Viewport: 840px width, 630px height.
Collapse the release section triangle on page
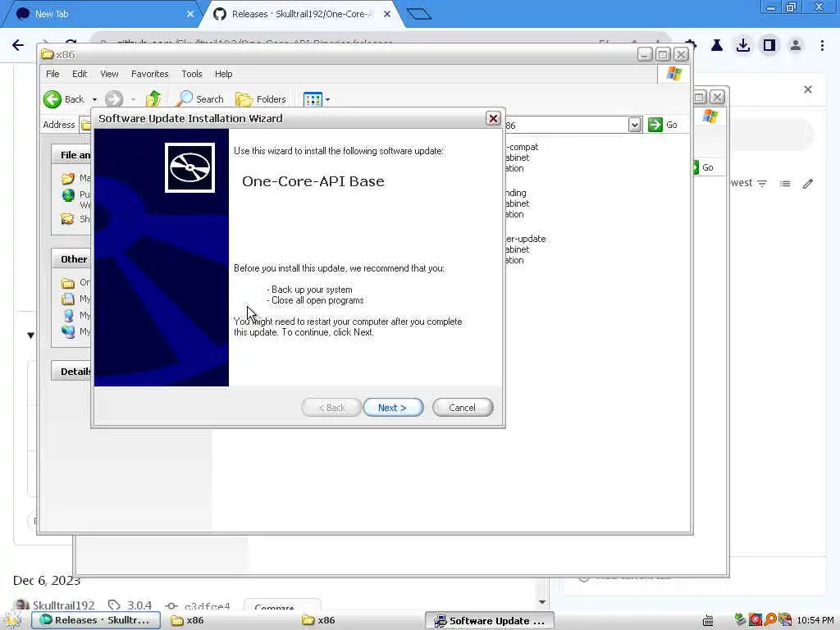[30, 336]
